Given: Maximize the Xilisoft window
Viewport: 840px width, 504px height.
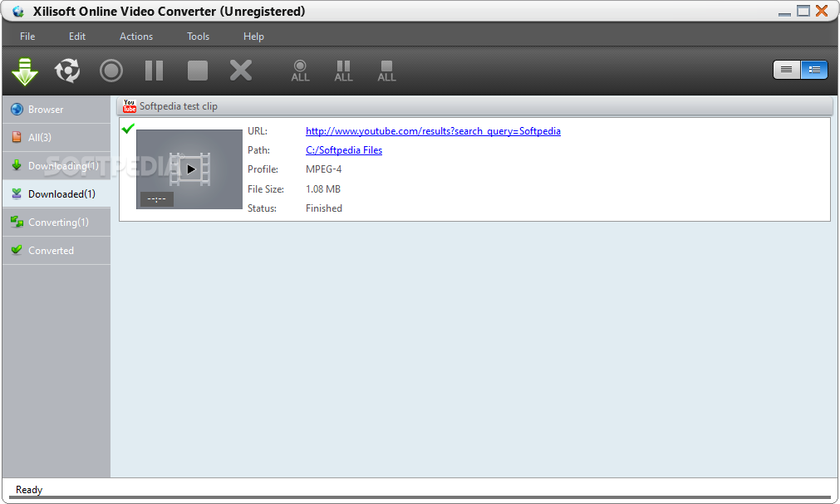Looking at the screenshot, I should point(803,11).
